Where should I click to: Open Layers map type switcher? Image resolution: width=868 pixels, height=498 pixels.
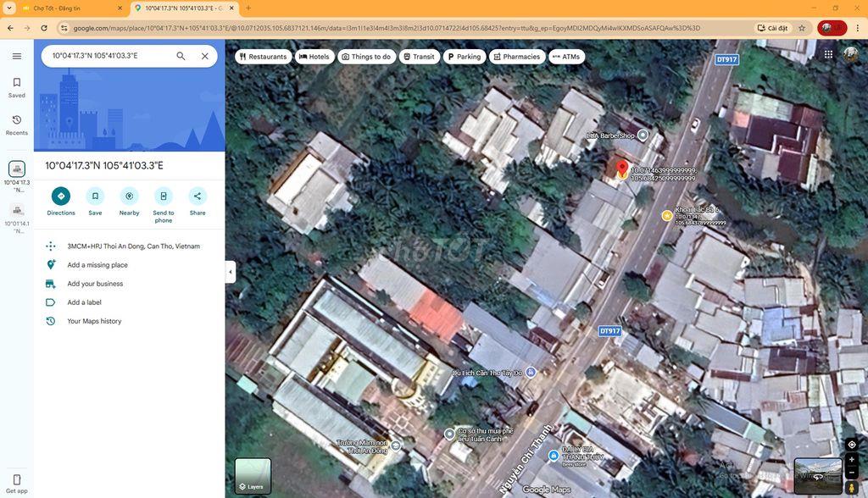tap(253, 475)
